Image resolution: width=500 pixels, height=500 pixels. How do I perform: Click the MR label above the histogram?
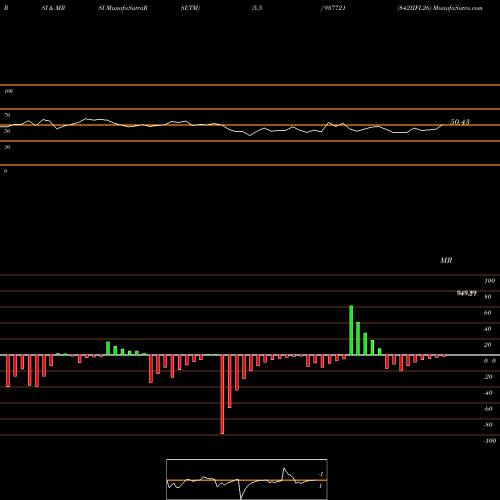[446, 260]
